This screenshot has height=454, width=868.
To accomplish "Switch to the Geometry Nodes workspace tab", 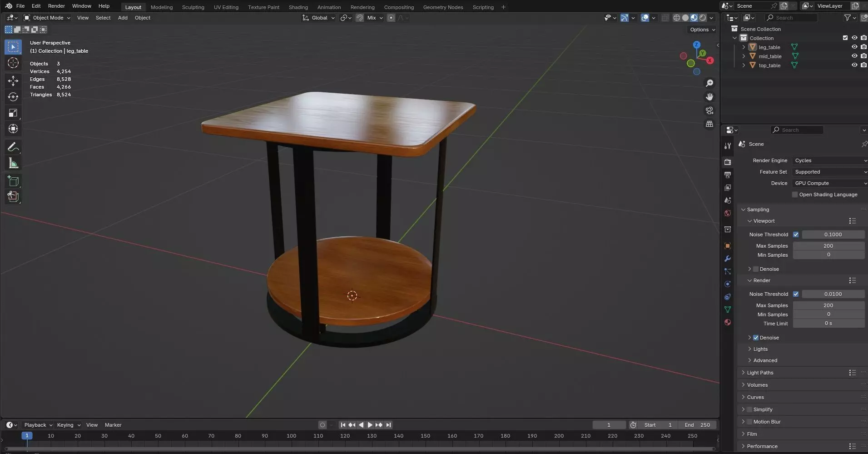I will click(443, 7).
